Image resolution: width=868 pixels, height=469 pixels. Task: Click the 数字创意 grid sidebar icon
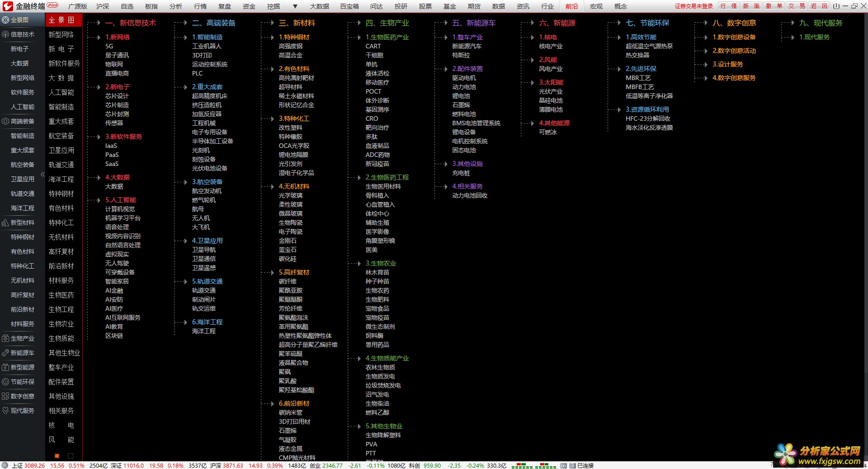pyautogui.click(x=6, y=396)
